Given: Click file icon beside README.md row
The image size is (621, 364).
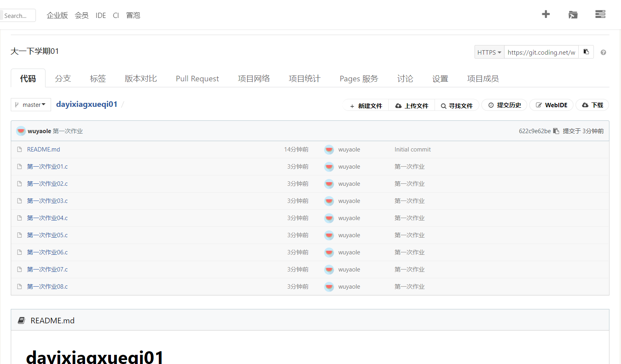Looking at the screenshot, I should (19, 150).
